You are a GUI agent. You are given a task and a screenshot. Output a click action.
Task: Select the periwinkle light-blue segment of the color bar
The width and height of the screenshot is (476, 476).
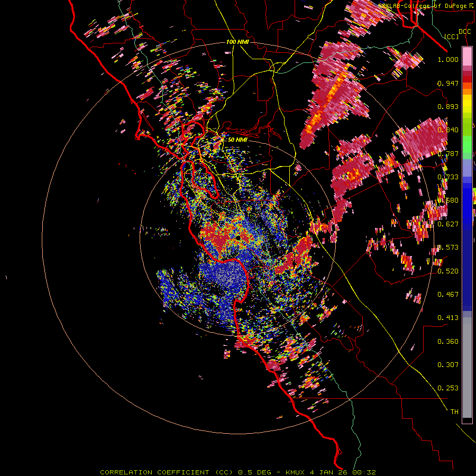[467, 168]
